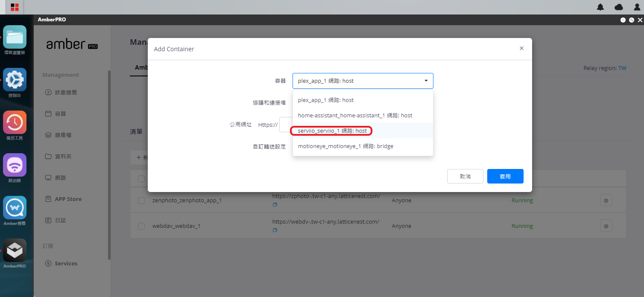Viewport: 644px width, 297px height.
Task: Click the cancel button in dialog
Action: pyautogui.click(x=465, y=176)
